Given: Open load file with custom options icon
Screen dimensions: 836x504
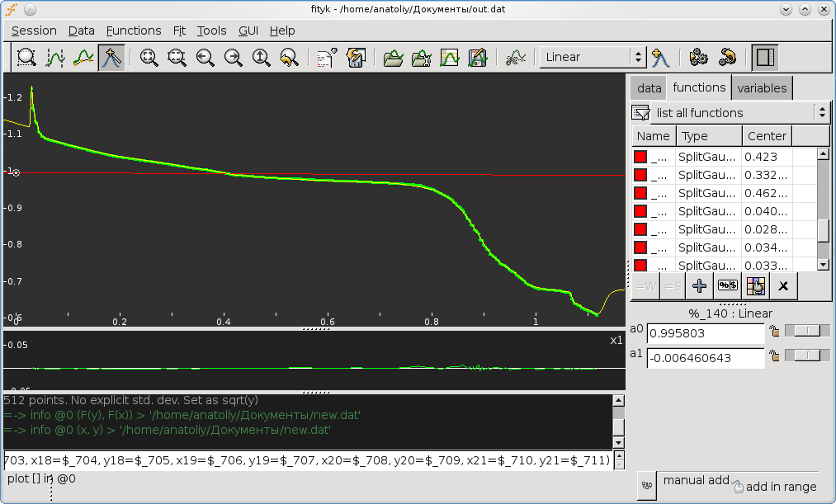Looking at the screenshot, I should point(421,57).
